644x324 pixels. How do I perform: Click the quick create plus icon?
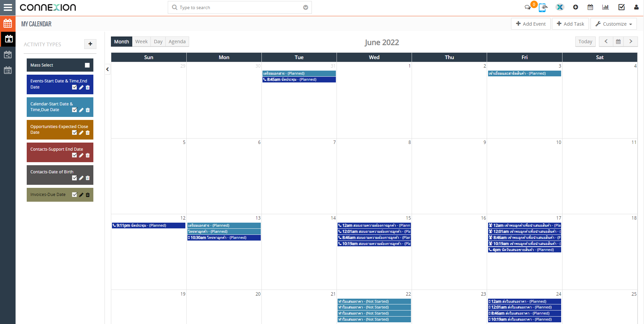575,7
